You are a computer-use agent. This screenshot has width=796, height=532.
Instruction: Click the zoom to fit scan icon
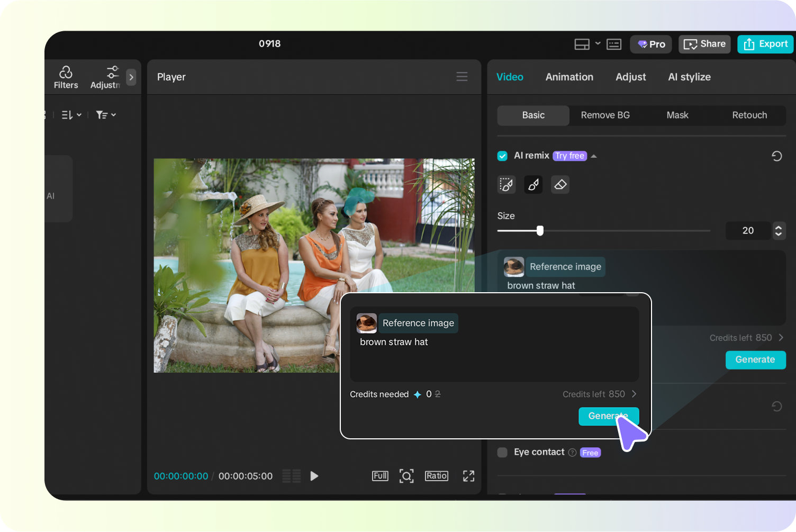(x=406, y=476)
